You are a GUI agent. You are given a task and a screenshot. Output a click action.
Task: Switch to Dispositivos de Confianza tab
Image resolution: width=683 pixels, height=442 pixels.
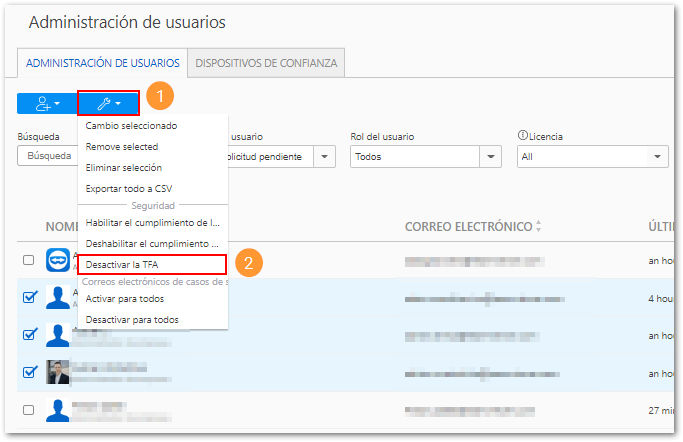point(266,63)
